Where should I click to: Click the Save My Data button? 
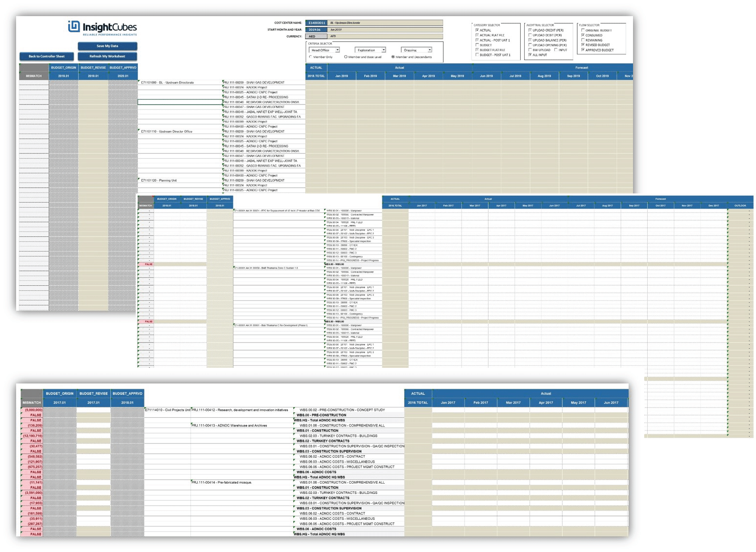(107, 46)
